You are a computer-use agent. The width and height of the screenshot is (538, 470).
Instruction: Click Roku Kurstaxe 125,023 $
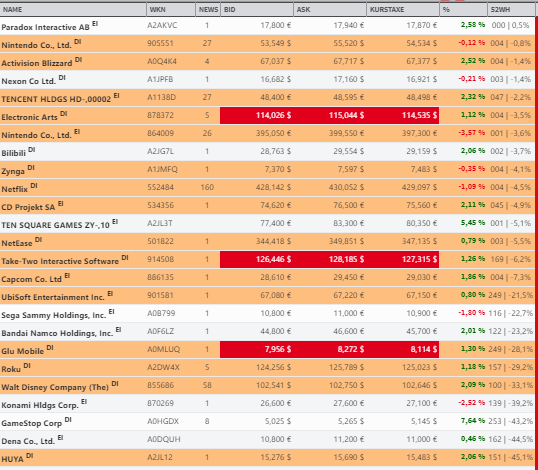click(420, 367)
